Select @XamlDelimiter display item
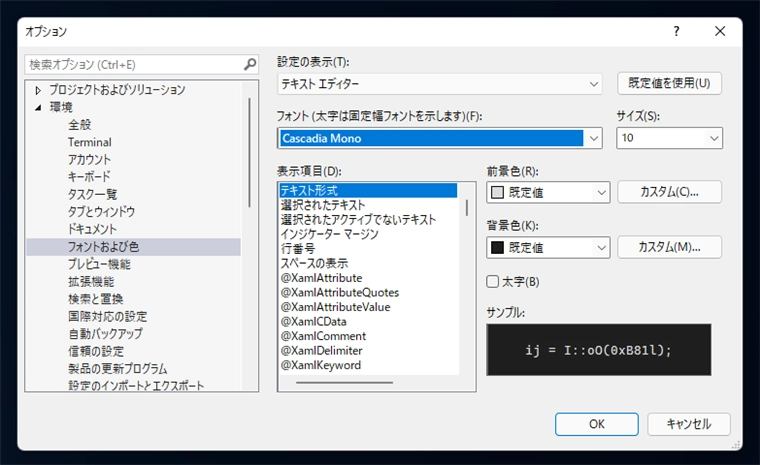The height and width of the screenshot is (465, 760). tap(321, 351)
